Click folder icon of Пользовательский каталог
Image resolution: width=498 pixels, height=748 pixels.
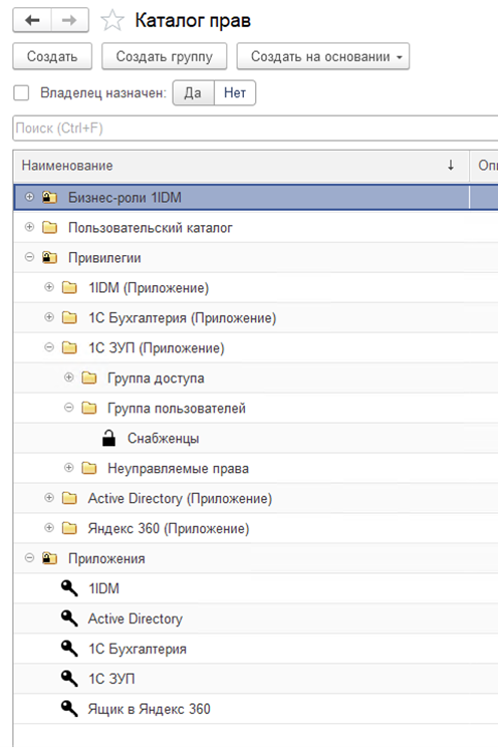click(x=50, y=227)
